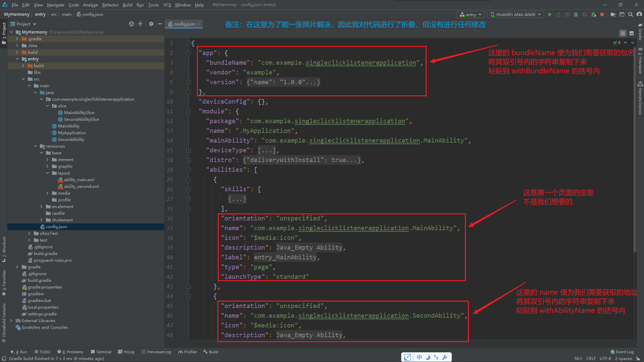The height and width of the screenshot is (362, 644).
Task: Open the HiLog tool window
Action: (x=126, y=352)
